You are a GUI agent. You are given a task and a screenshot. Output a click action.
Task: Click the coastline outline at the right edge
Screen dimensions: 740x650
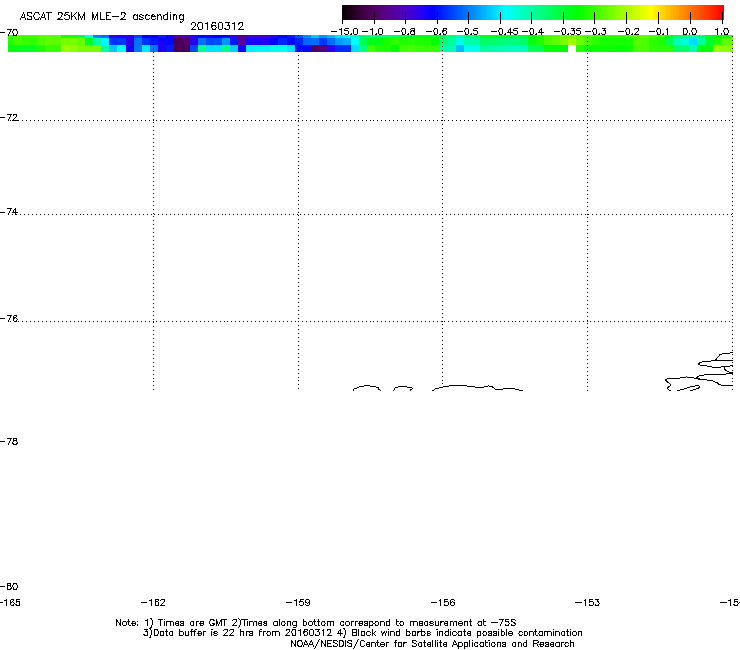point(699,372)
